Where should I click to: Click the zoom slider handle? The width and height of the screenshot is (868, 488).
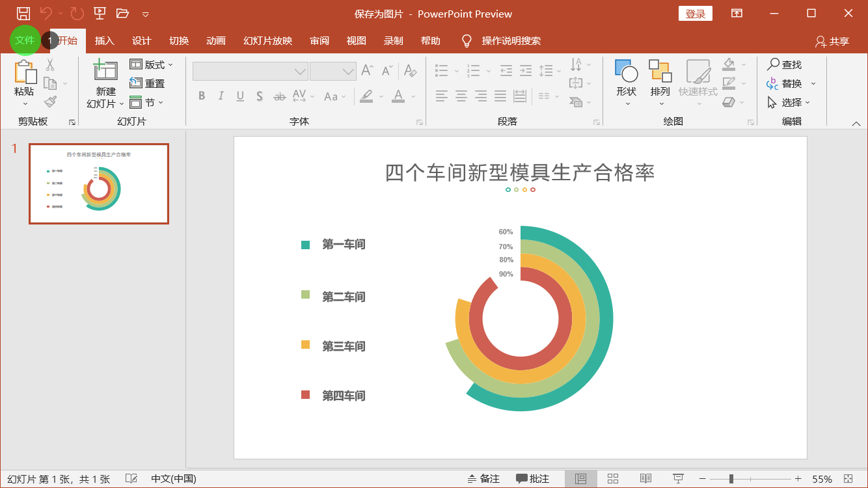[x=731, y=479]
